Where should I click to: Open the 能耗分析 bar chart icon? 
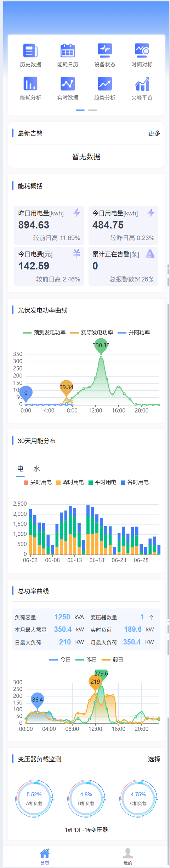coord(30,84)
